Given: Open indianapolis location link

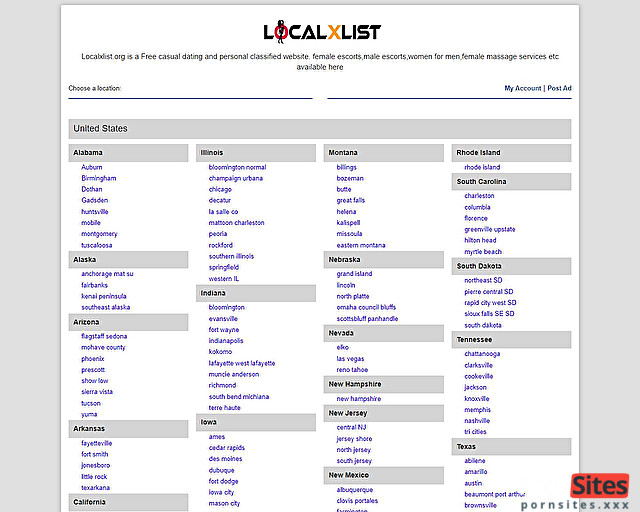Looking at the screenshot, I should click(x=226, y=341).
